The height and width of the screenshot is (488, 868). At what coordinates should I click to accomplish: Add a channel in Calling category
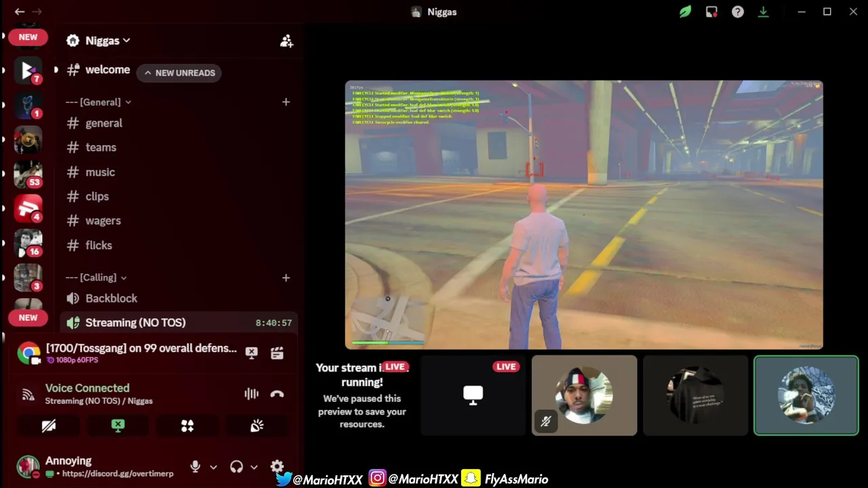(285, 277)
